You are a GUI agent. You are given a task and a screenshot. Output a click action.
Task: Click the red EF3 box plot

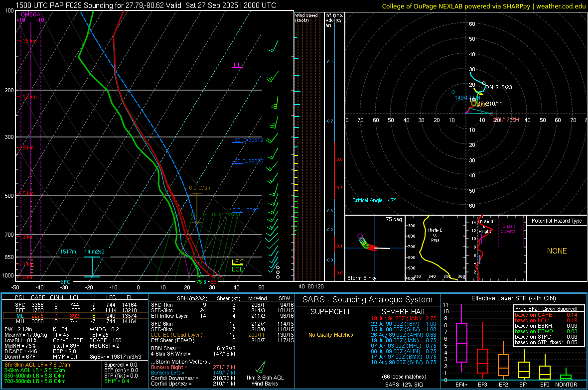pyautogui.click(x=482, y=351)
